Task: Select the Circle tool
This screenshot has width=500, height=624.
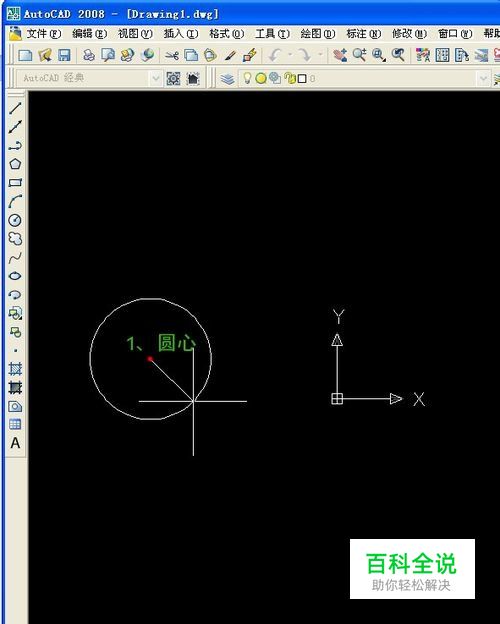Action: [15, 220]
